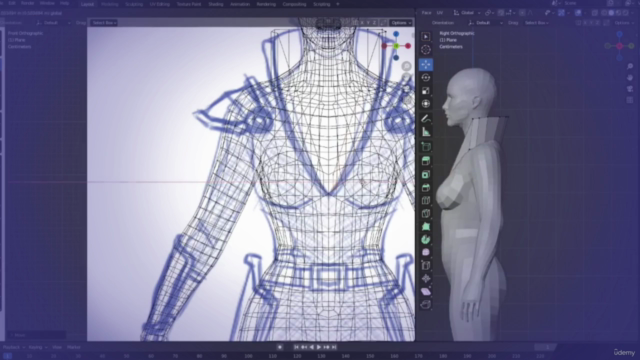Viewport: 640px width, 360px height.
Task: Select the Inset Faces tool
Action: click(x=426, y=175)
